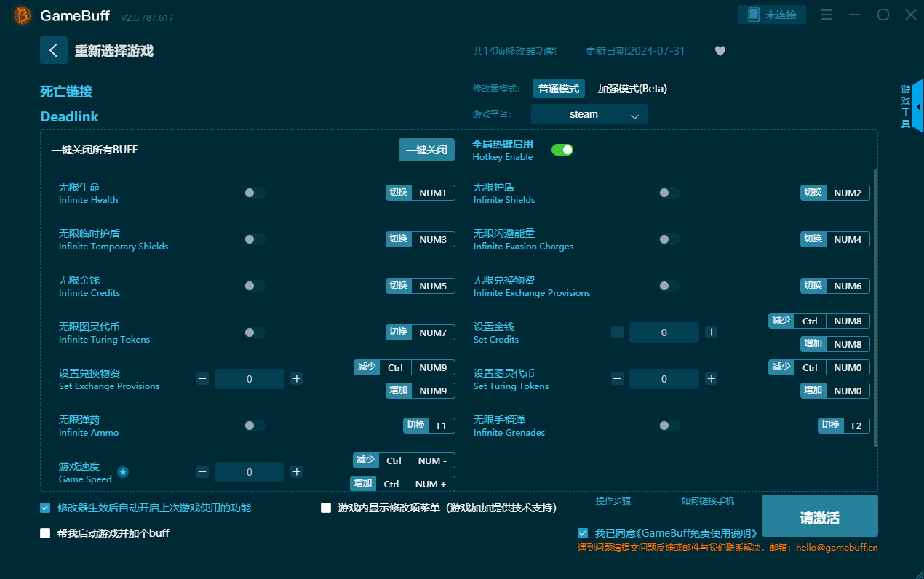Click NUM7 hotkey for Turing Tokens

[x=433, y=332]
